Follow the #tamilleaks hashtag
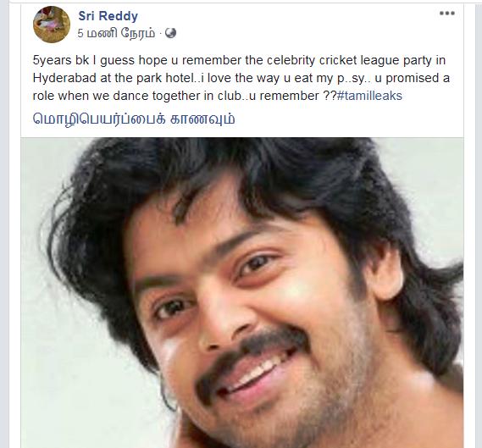Image resolution: width=482 pixels, height=448 pixels. click(x=369, y=96)
